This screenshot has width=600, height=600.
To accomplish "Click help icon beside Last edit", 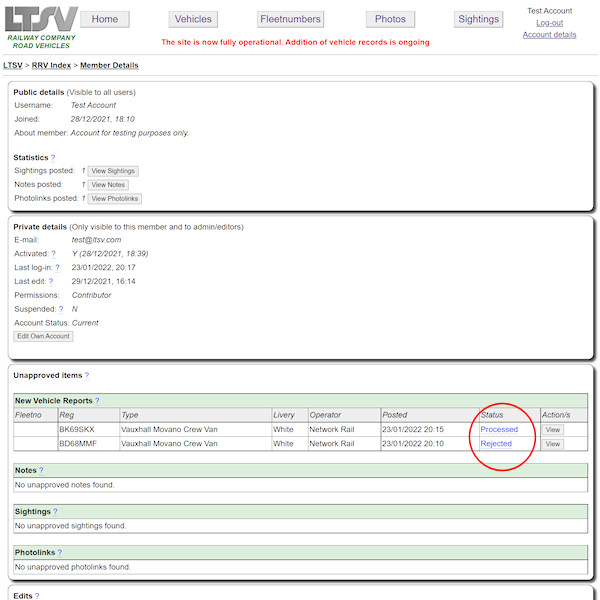I will coord(51,282).
